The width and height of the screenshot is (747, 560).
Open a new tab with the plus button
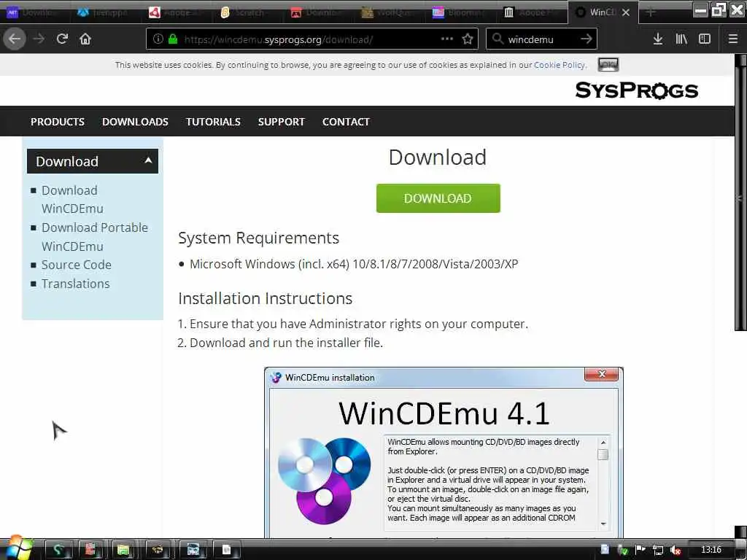click(x=650, y=12)
